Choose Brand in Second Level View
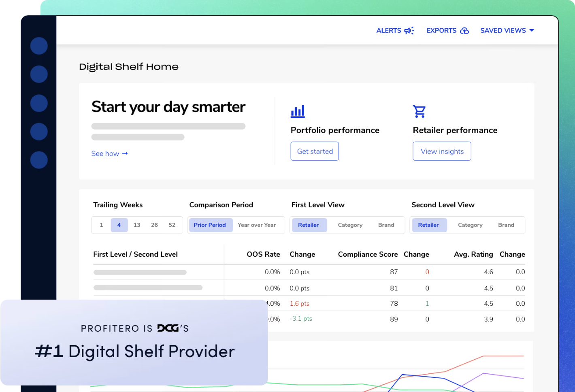This screenshot has width=575, height=392. tap(506, 225)
